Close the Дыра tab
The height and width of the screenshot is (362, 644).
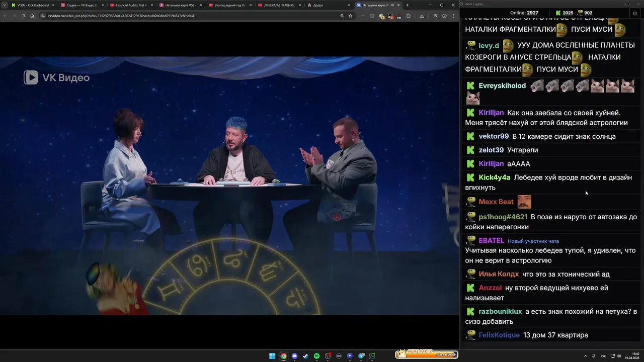click(349, 5)
